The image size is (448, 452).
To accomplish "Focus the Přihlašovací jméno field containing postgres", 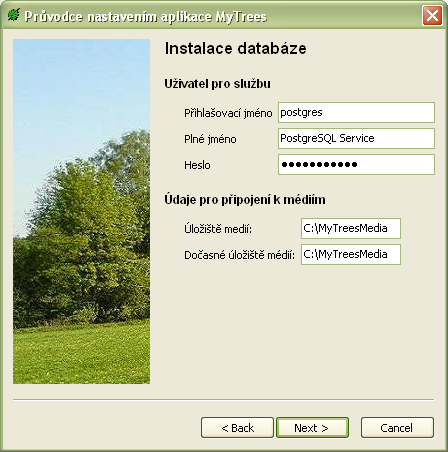I will click(x=356, y=112).
